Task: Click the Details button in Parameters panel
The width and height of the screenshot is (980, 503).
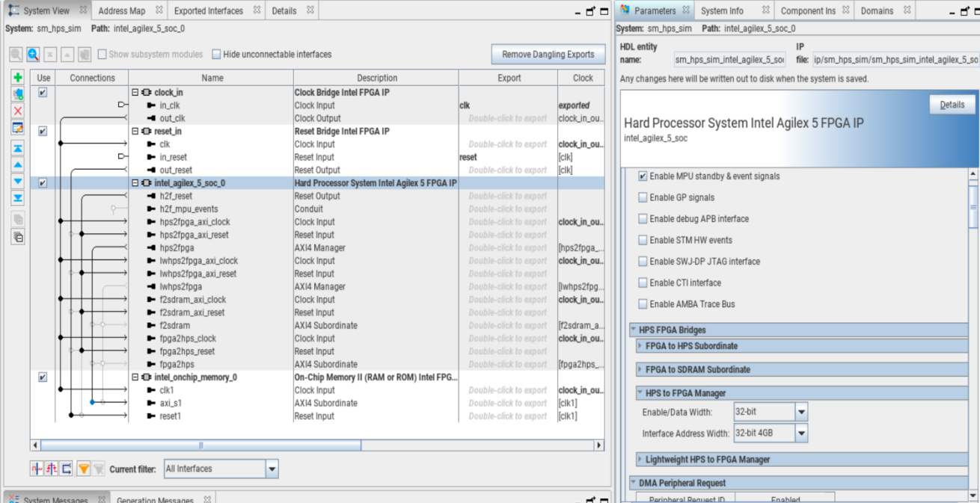Action: click(952, 105)
